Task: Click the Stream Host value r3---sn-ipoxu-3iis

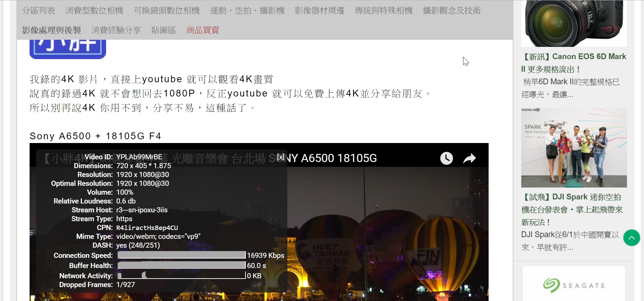Action: tap(142, 210)
